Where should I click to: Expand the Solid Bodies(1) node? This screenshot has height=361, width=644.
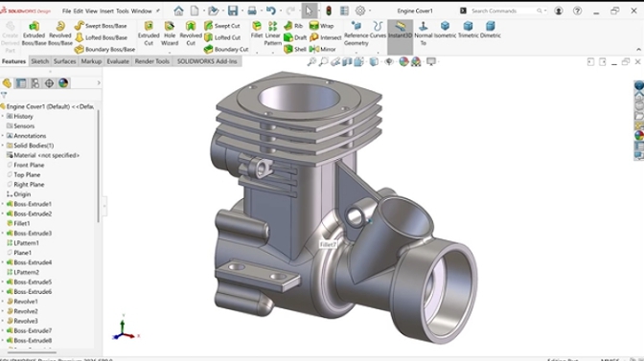tap(3, 146)
